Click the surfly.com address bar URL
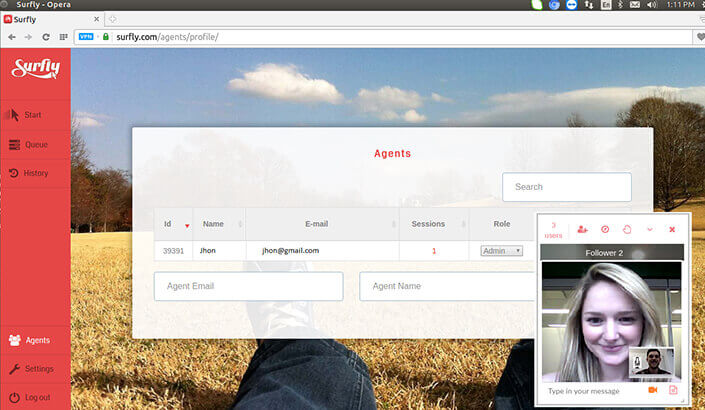This screenshot has width=705, height=410. click(x=167, y=37)
